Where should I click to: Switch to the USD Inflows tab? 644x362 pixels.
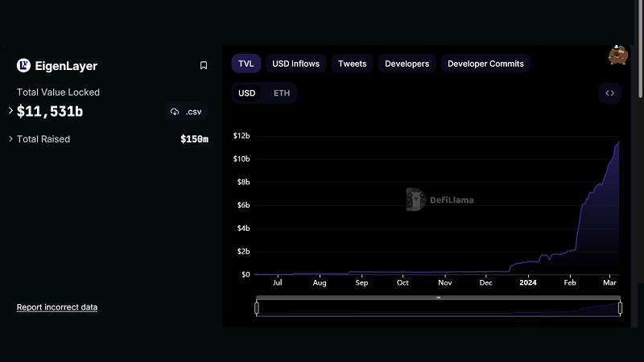(295, 64)
